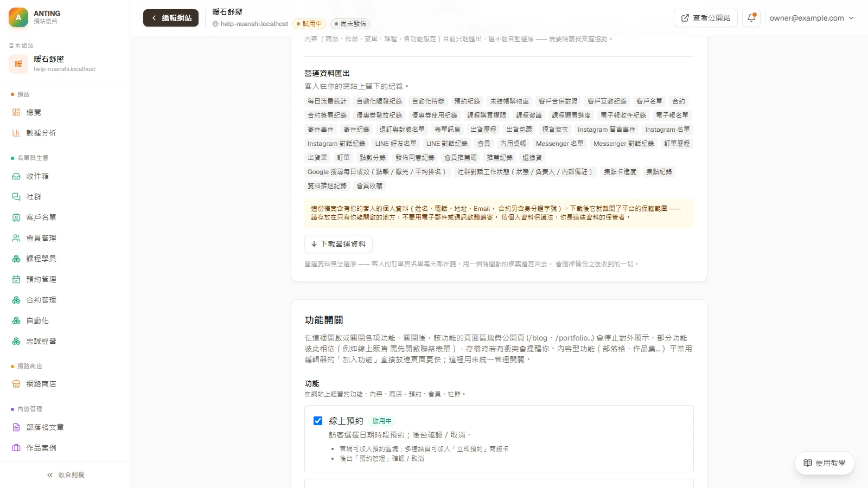Screen dimensions: 868x488
Task: Open the owner@example.com account dropdown
Action: pos(812,18)
